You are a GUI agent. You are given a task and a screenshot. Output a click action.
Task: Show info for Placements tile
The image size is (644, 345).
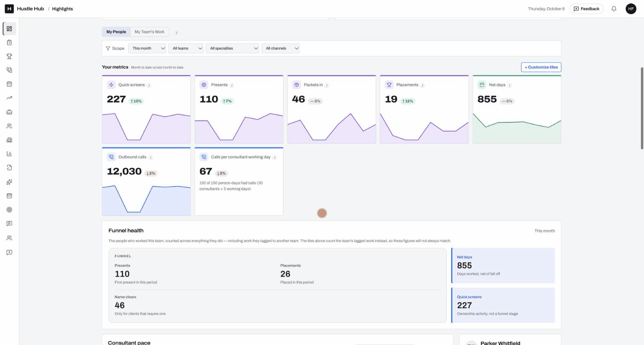tap(423, 85)
